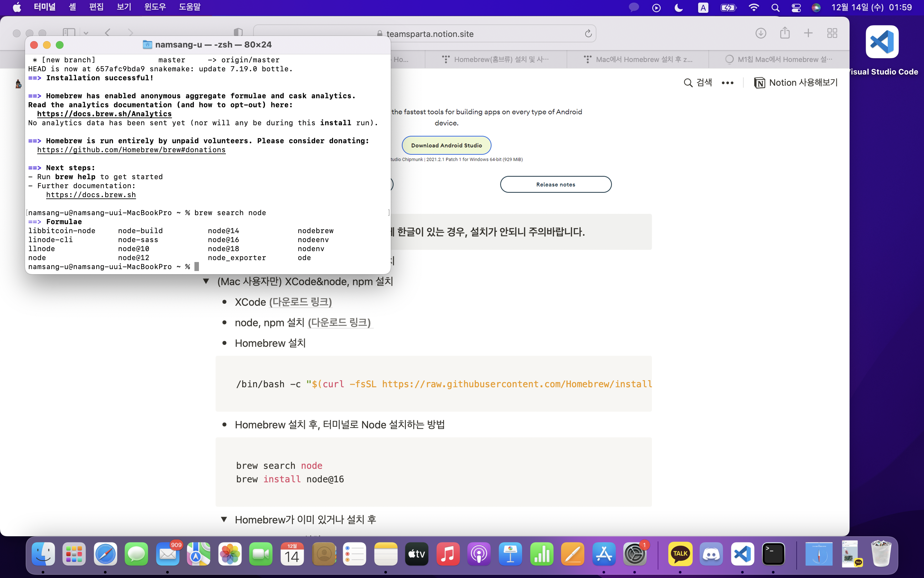924x578 pixels.
Task: Open FaceTime from the Dock
Action: click(261, 554)
